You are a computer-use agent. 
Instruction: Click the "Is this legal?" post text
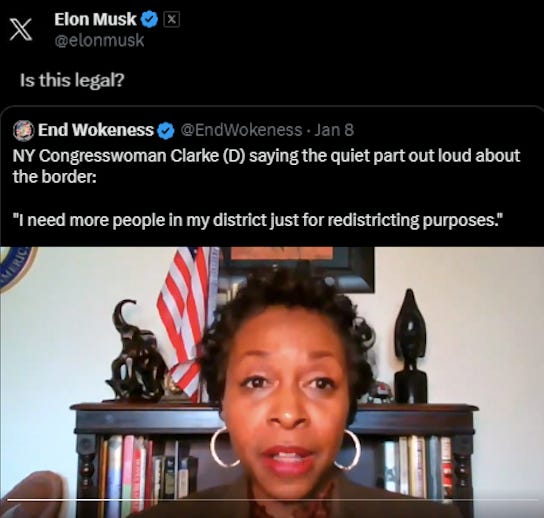(x=72, y=80)
